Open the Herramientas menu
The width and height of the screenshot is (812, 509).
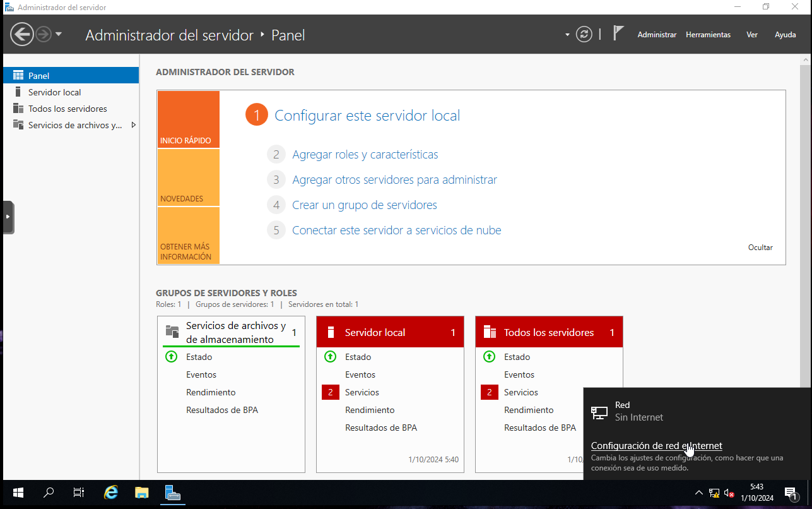coord(708,35)
